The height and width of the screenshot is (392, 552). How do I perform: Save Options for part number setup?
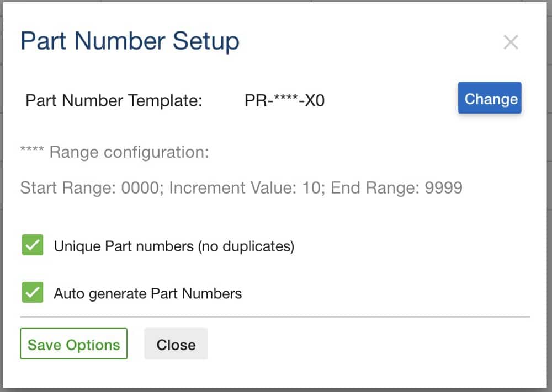pyautogui.click(x=73, y=343)
